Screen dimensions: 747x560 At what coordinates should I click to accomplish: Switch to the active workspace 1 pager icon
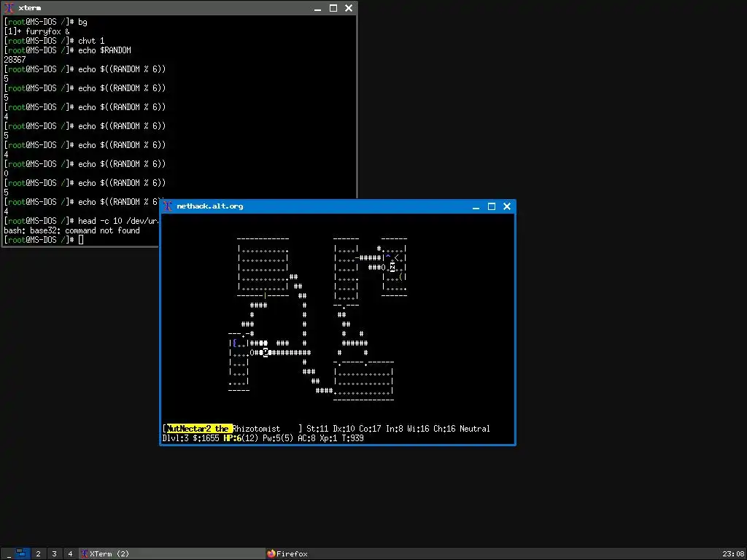point(21,553)
